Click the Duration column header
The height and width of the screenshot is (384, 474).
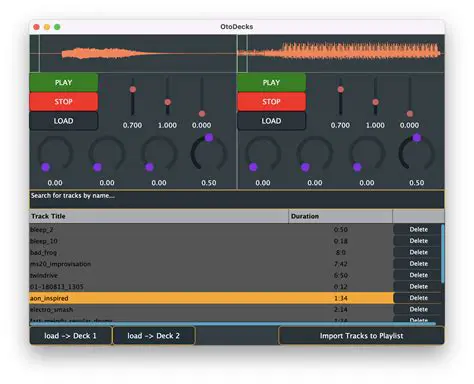(x=340, y=216)
